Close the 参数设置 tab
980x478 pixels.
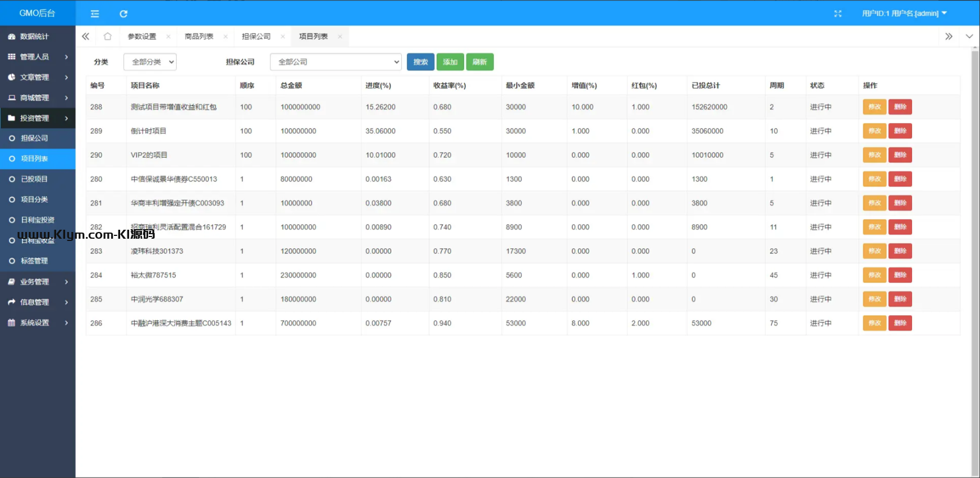click(168, 37)
